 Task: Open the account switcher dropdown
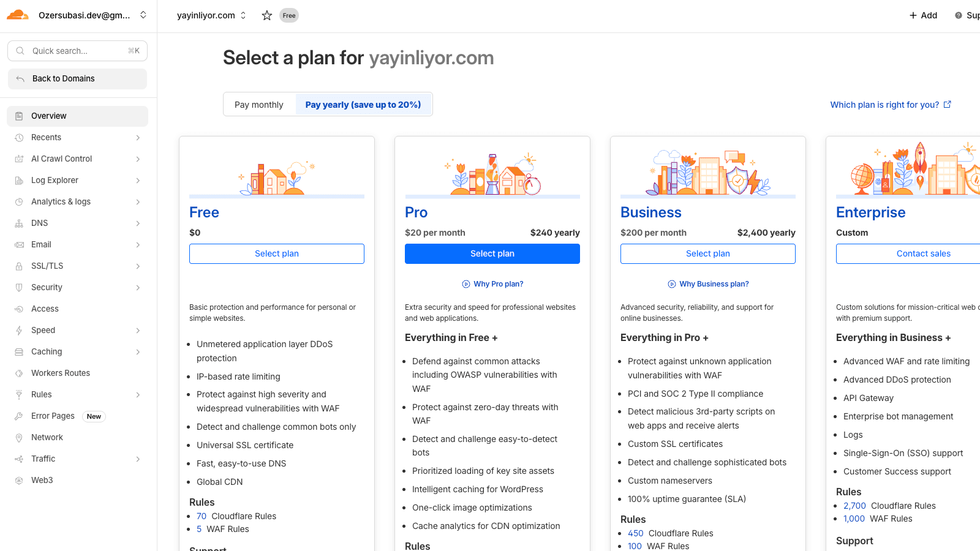click(143, 15)
